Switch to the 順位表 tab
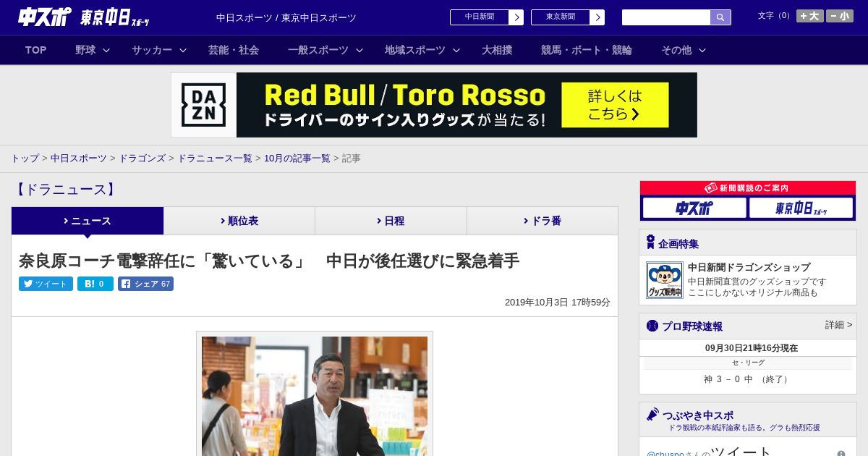The width and height of the screenshot is (868, 456). [x=239, y=221]
